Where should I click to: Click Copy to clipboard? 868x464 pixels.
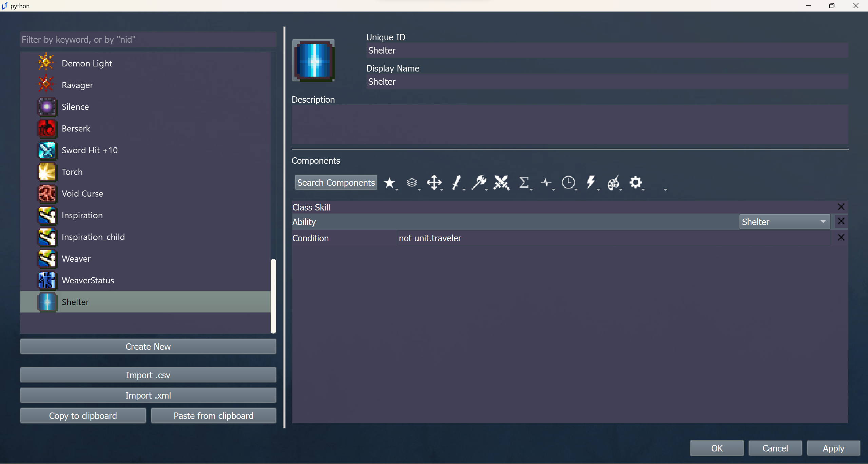coord(83,416)
